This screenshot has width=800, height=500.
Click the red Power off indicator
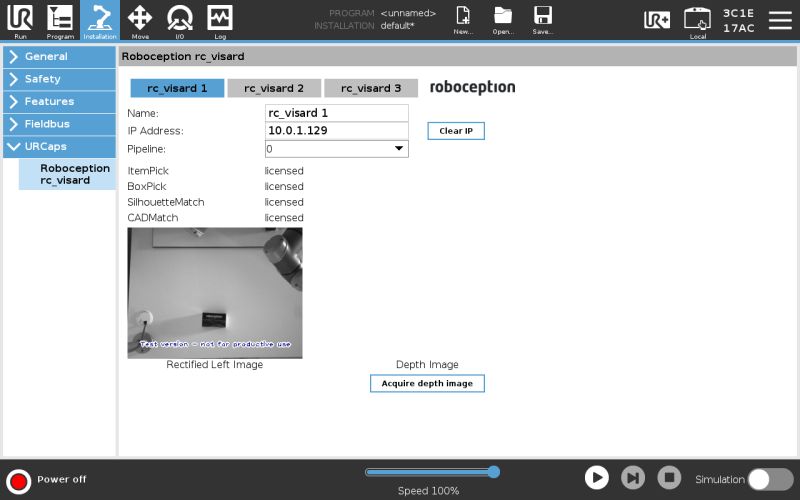[19, 481]
